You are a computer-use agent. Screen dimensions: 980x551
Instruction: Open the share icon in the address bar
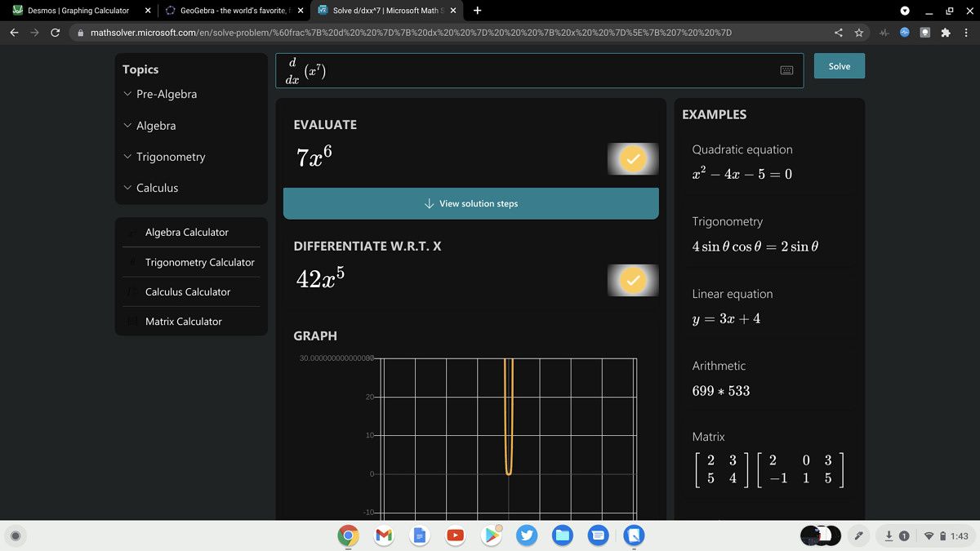click(x=837, y=33)
